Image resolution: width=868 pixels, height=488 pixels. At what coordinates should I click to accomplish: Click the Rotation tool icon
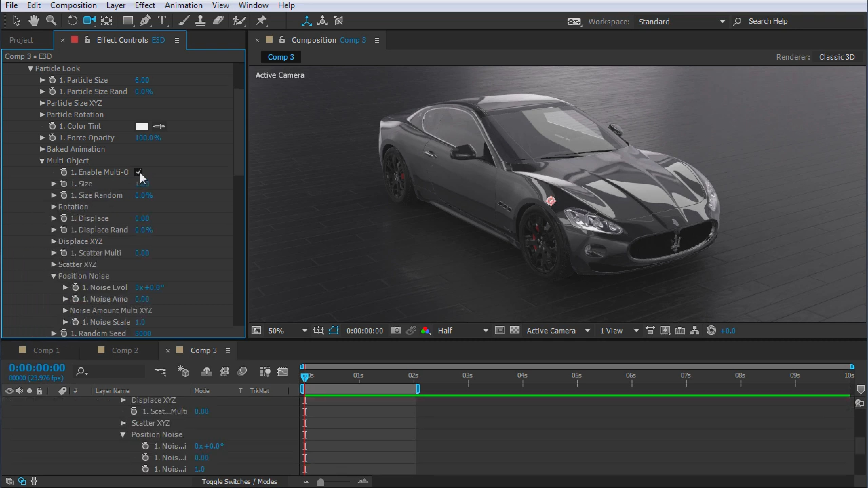pos(72,21)
